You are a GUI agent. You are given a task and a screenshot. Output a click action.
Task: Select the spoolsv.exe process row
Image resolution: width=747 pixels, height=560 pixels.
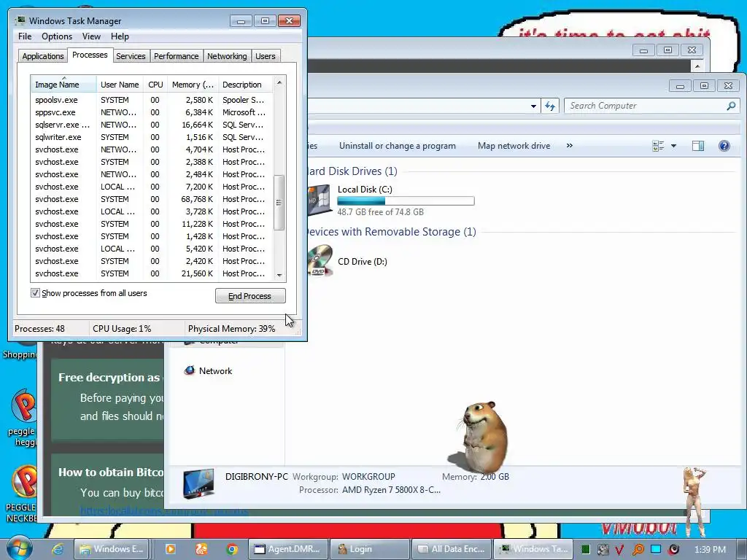(152, 100)
